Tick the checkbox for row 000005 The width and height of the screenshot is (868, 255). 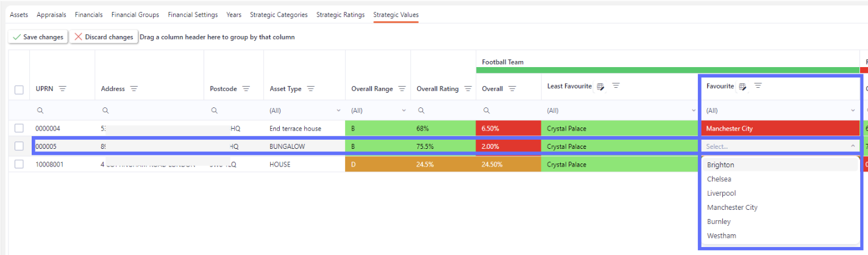tap(19, 146)
